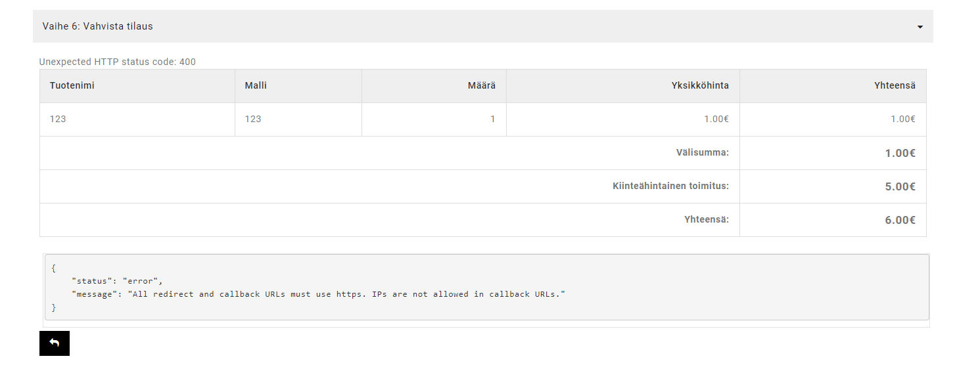The image size is (980, 390).
Task: Click the bold 'Yhteensä:' total label
Action: tap(707, 219)
